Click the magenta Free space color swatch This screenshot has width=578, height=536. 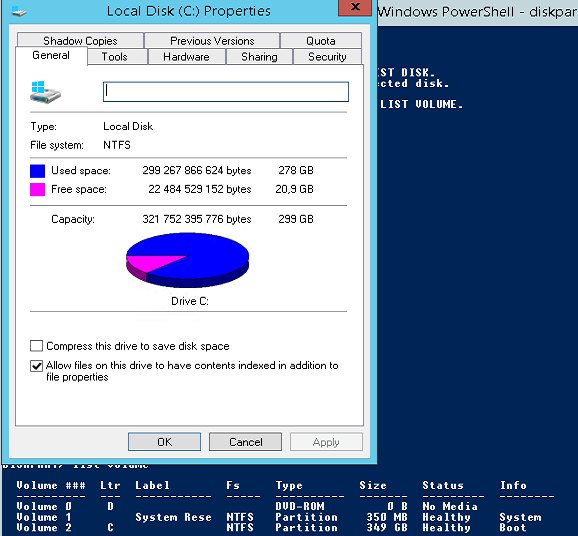click(x=37, y=189)
